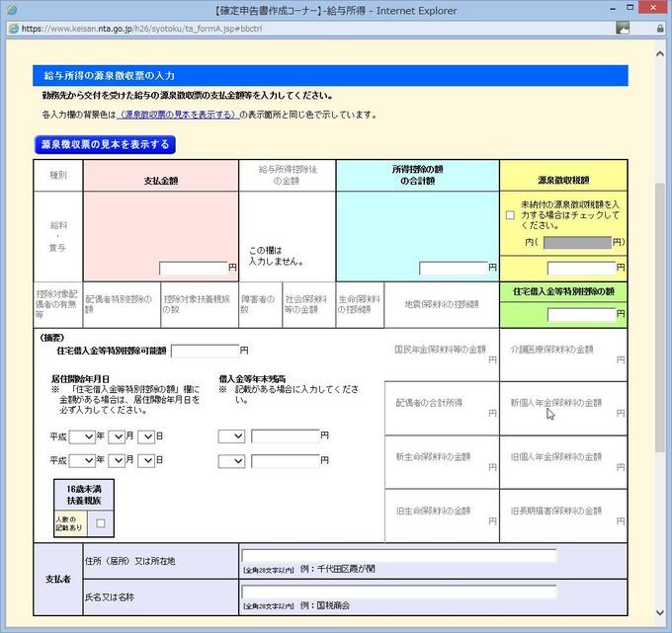The height and width of the screenshot is (633, 672).
Task: Close the Internet Explorer window
Action: [653, 7]
